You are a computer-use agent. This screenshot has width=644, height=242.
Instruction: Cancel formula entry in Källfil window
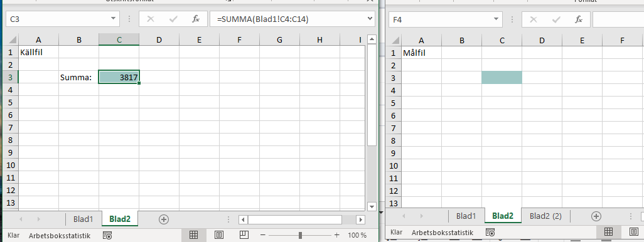pos(151,19)
